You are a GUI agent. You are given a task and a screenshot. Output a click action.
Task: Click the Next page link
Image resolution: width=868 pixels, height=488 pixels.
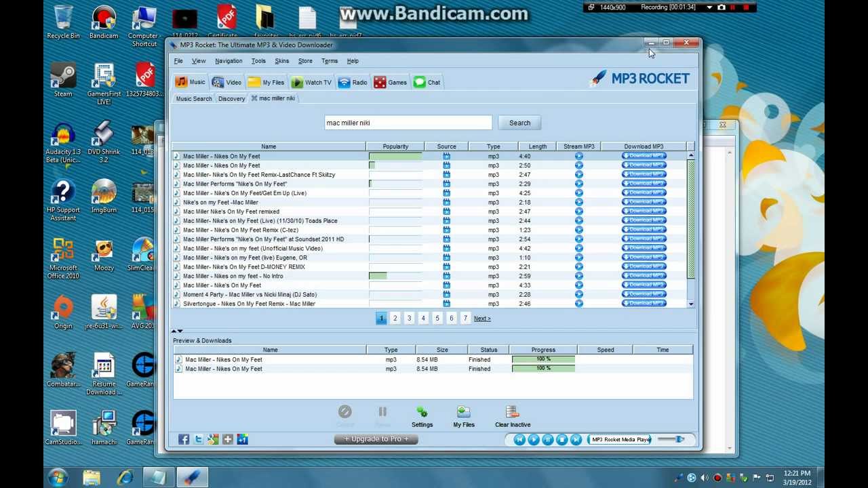482,319
